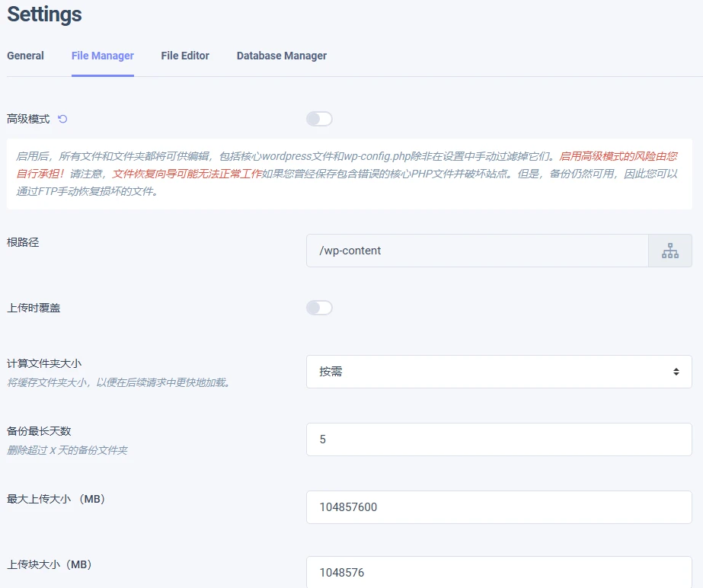This screenshot has width=703, height=588.
Task: Click inside the 上传块大小 field showing 1048576
Action: pos(499,571)
